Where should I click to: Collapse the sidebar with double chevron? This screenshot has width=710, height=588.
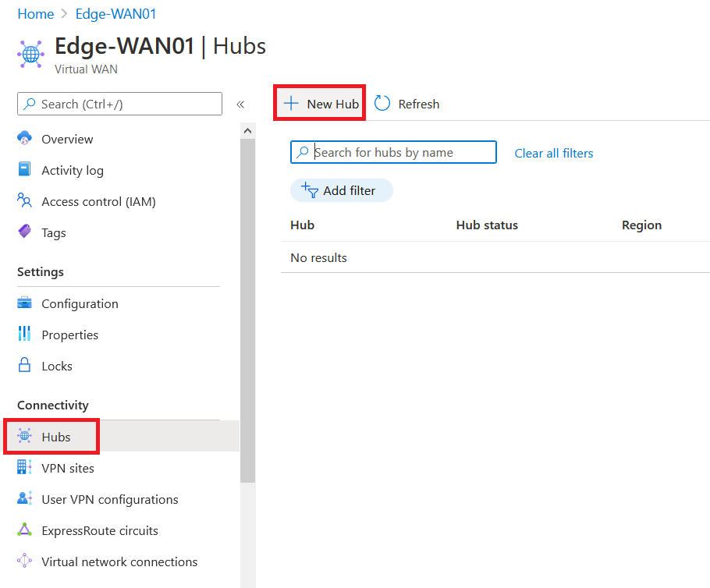click(x=240, y=104)
